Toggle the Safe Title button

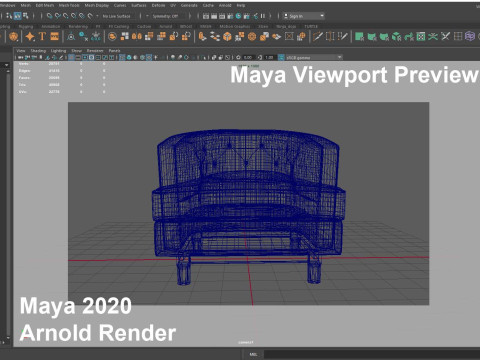(111, 57)
